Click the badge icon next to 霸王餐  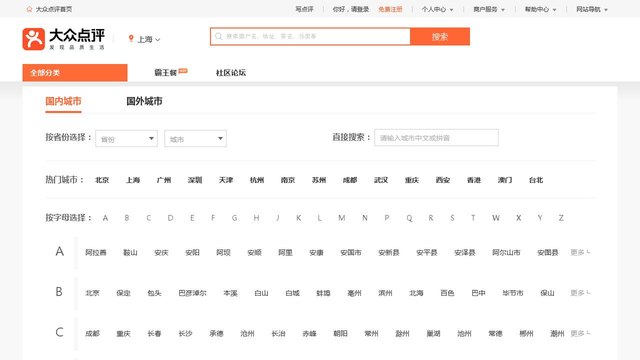point(183,71)
